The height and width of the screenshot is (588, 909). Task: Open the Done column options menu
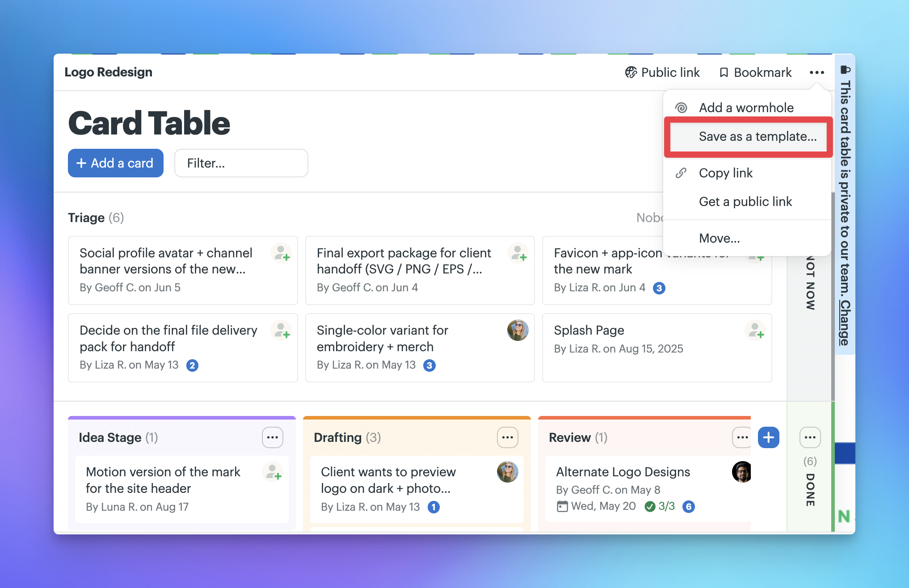point(810,437)
